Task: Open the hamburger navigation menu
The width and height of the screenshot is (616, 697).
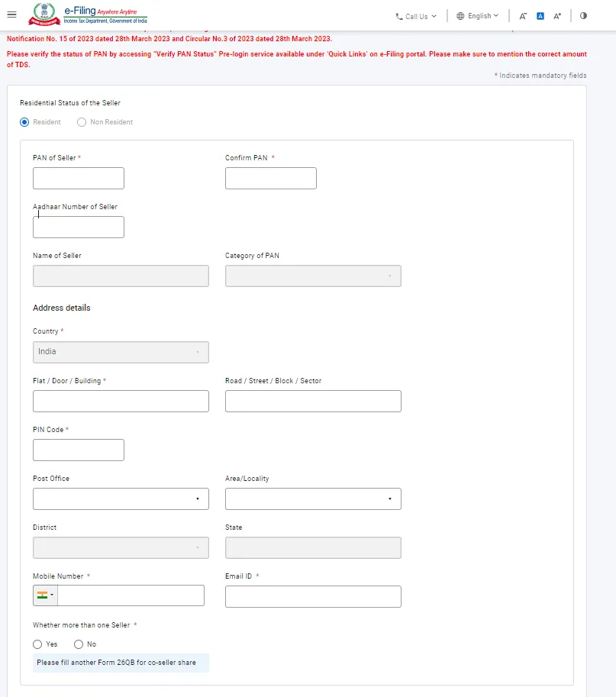Action: [11, 15]
